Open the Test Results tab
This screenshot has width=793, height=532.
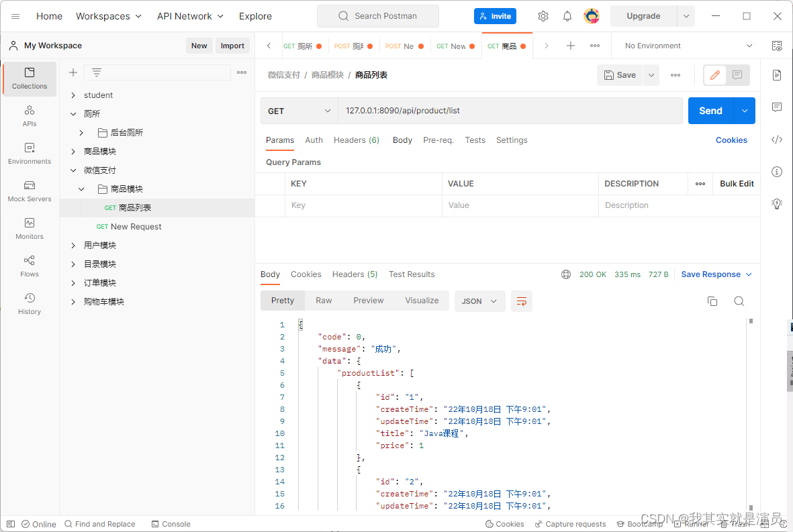tap(411, 274)
